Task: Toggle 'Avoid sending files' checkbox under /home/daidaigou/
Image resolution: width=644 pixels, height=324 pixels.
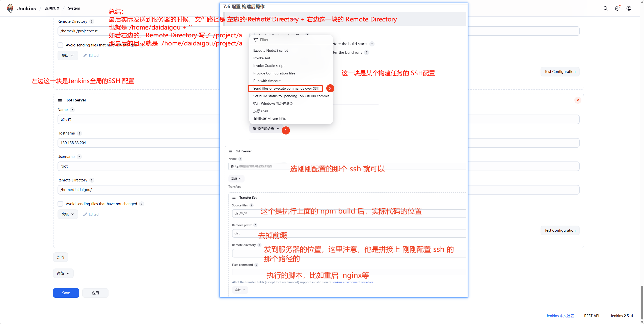Action: pyautogui.click(x=60, y=204)
